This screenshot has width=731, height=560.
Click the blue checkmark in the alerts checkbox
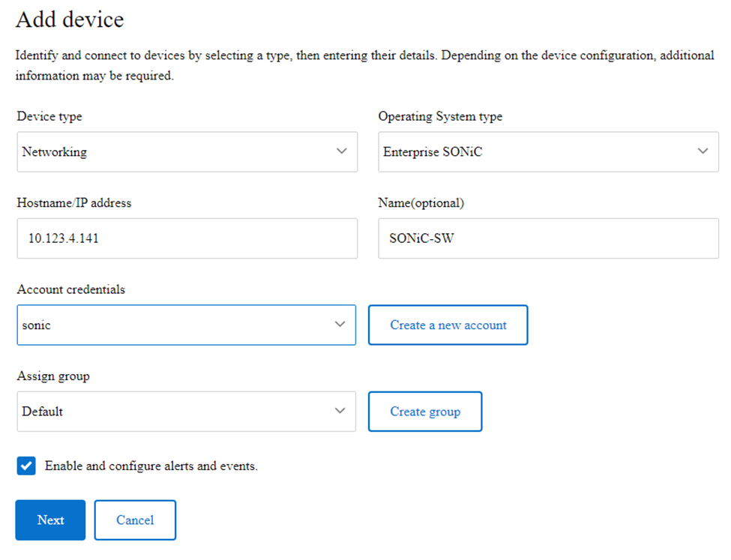[26, 466]
